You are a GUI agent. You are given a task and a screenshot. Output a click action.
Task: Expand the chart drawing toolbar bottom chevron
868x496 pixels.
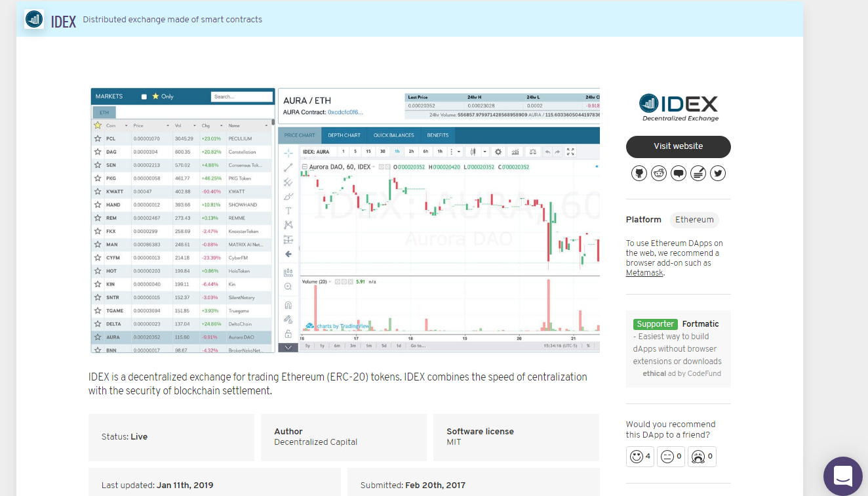coord(288,348)
